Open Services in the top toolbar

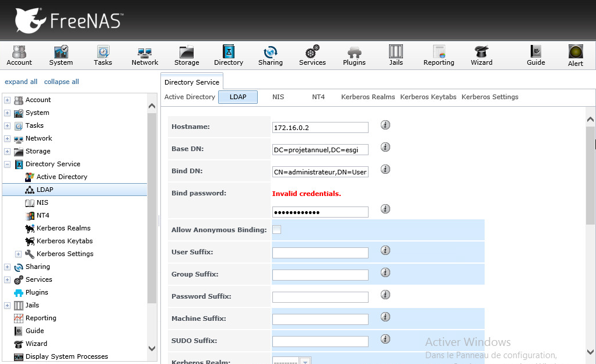click(x=312, y=55)
